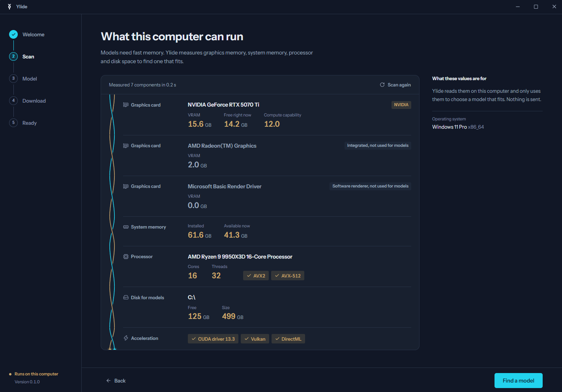Click the Microsoft Basic Render Graphics card icon

coord(126,186)
